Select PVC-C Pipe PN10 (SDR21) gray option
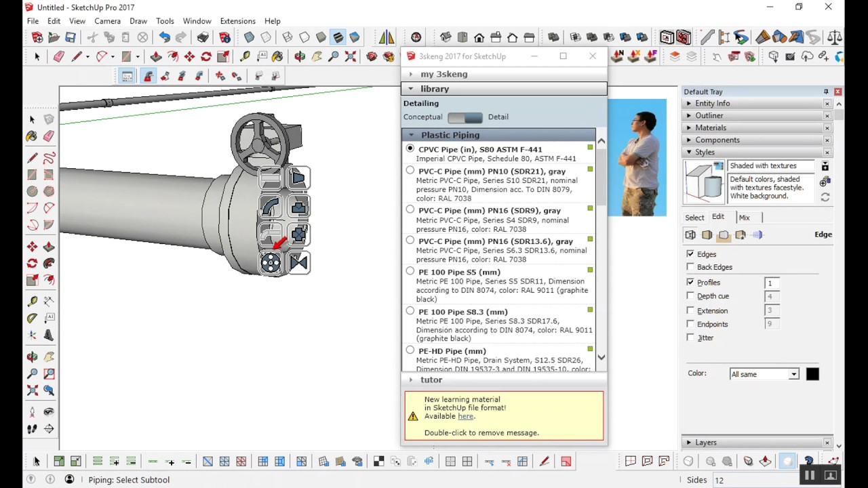868x488 pixels. point(410,171)
